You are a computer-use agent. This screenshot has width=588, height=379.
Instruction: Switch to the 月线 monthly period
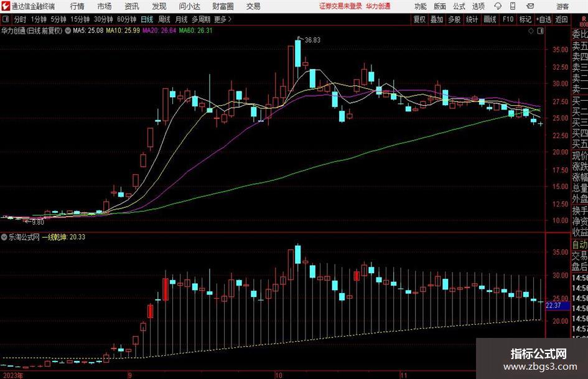pos(181,19)
